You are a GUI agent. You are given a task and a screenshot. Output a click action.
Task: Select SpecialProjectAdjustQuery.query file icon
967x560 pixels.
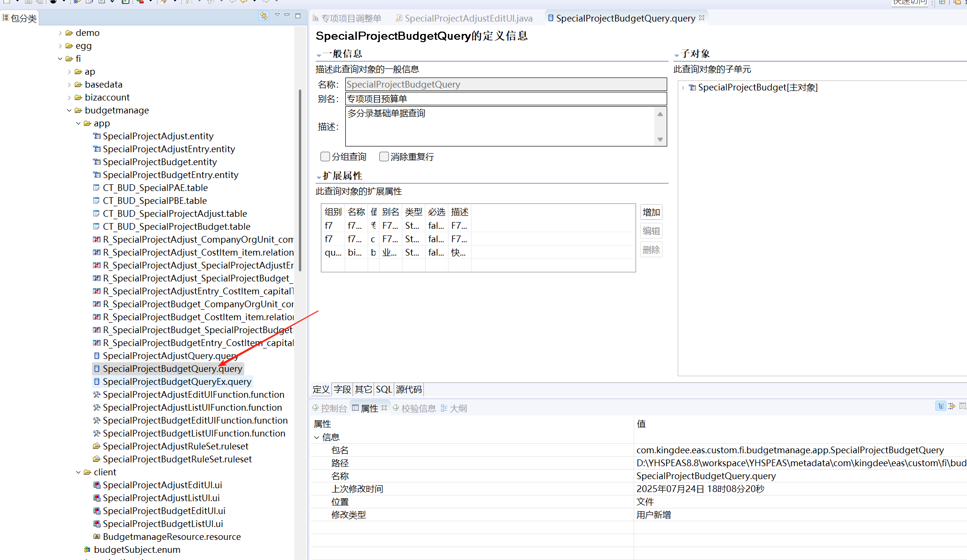tap(97, 356)
